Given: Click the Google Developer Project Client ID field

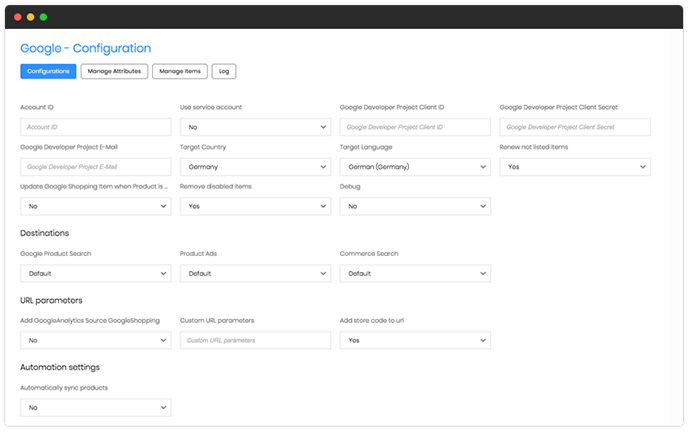Looking at the screenshot, I should tap(415, 127).
